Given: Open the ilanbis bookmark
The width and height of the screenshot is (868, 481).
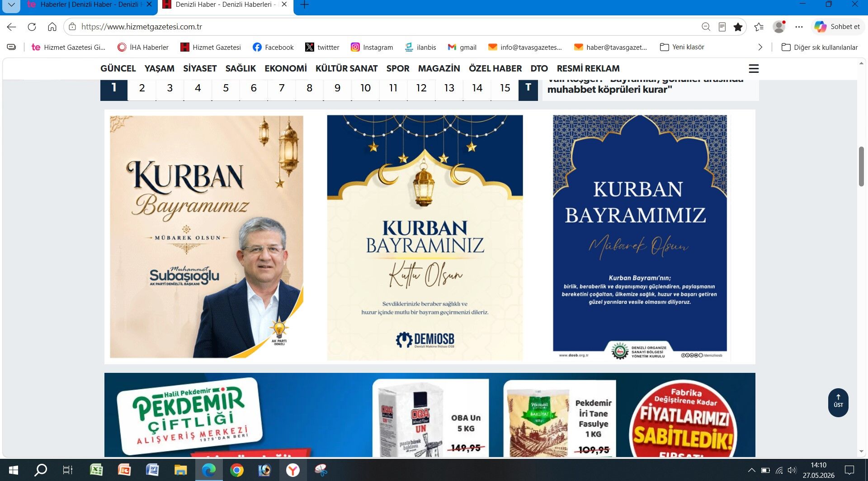Looking at the screenshot, I should [420, 47].
